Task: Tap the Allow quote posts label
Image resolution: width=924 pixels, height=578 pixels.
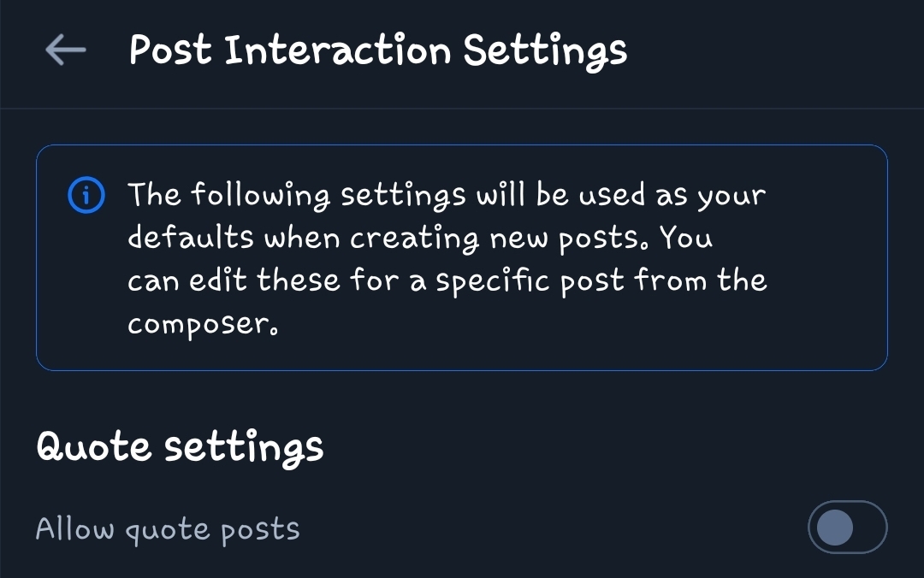Action: click(x=168, y=530)
